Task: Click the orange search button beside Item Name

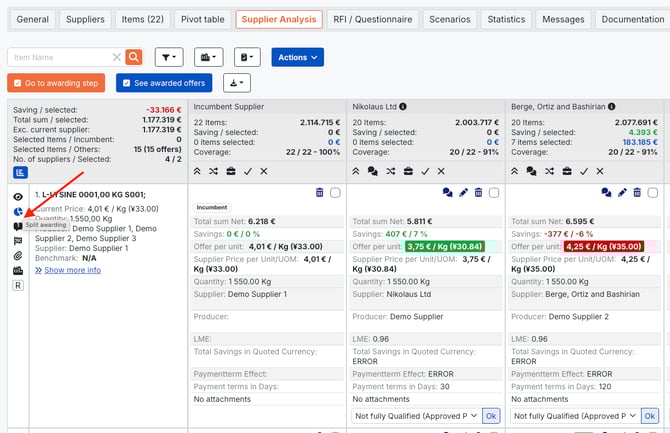Action: [134, 58]
